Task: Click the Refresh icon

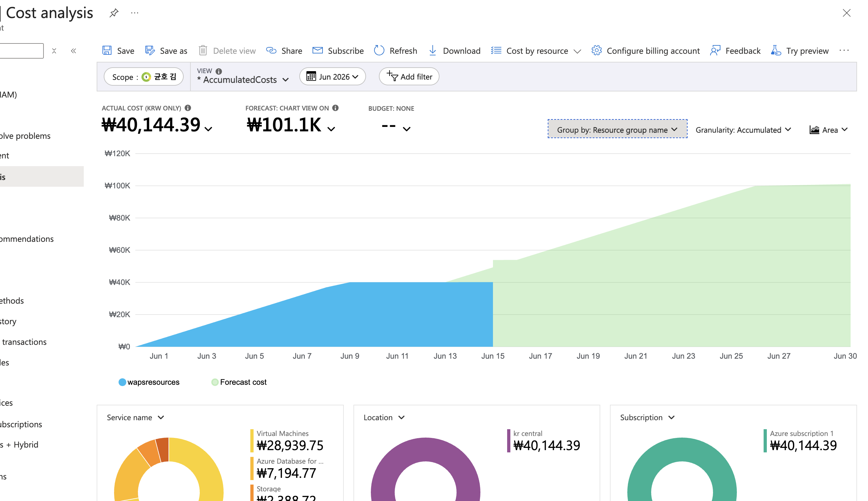Action: (x=379, y=51)
